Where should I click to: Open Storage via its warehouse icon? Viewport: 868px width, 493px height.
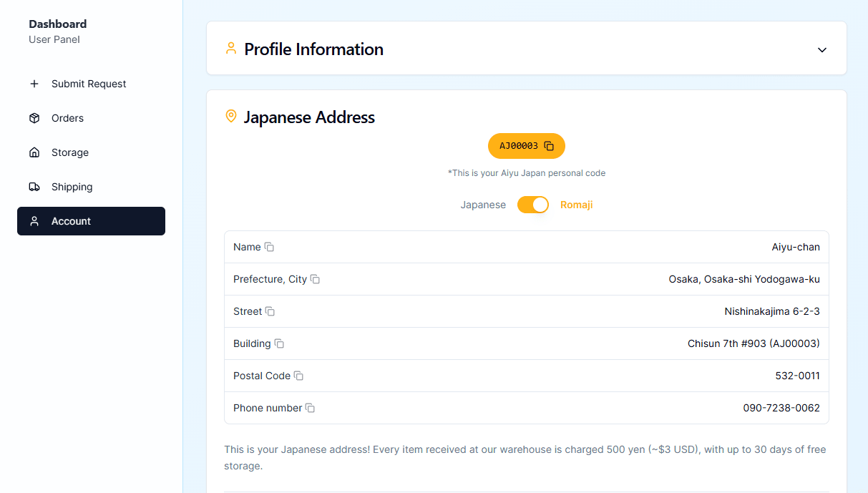[x=34, y=152]
